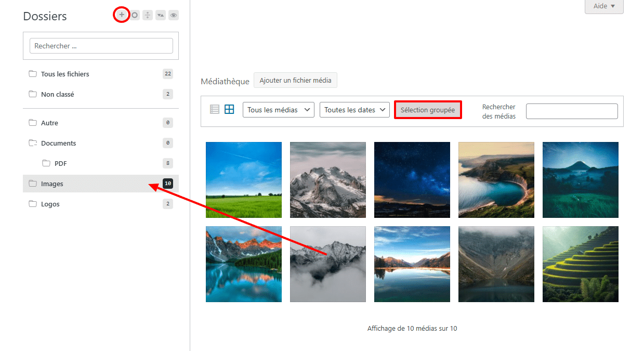
Task: Open the "Non classé" folder
Action: 57,94
